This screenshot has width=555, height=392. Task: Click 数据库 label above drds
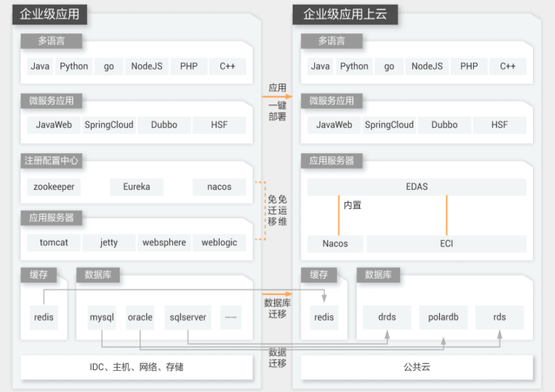(x=379, y=275)
